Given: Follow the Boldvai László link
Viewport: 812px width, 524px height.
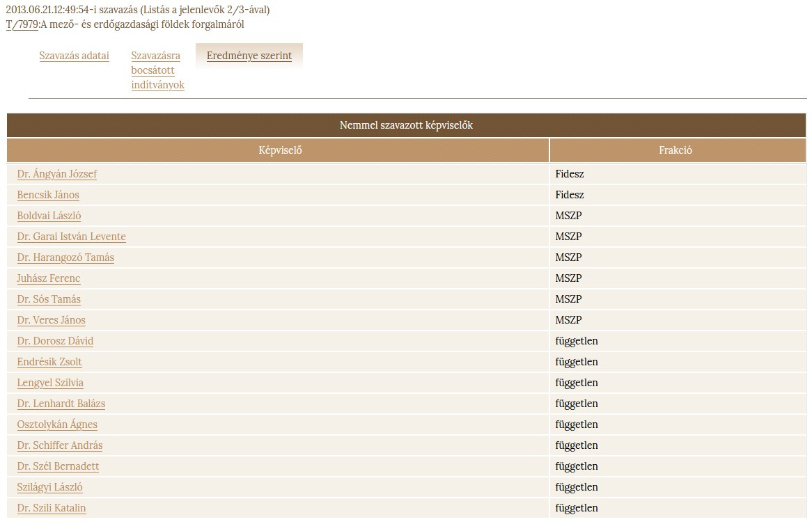Looking at the screenshot, I should (49, 216).
